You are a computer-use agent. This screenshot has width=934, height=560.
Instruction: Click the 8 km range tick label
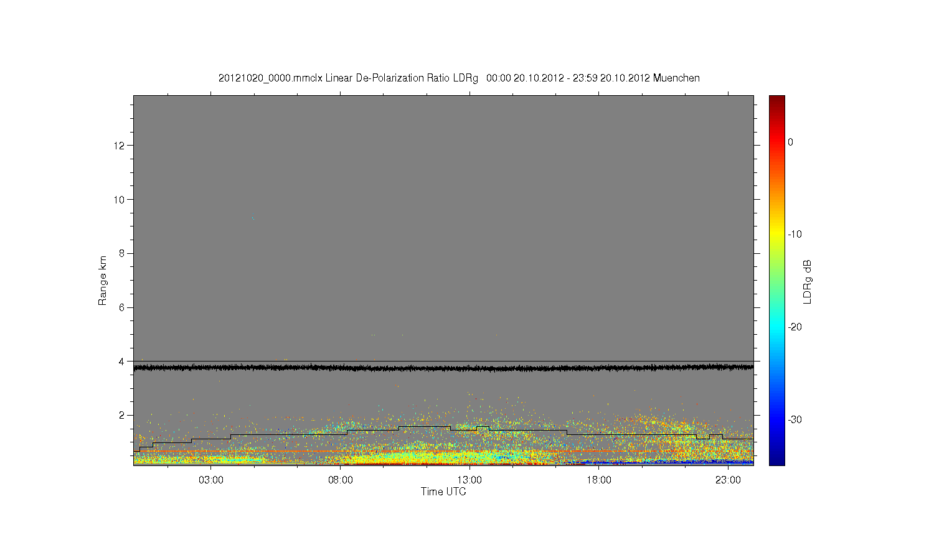123,253
